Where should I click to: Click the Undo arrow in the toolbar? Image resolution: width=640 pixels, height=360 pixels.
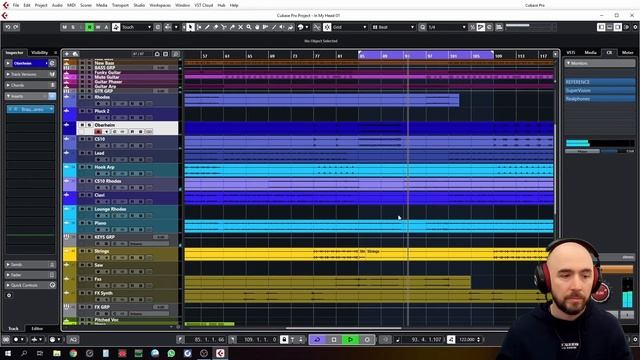[8, 27]
